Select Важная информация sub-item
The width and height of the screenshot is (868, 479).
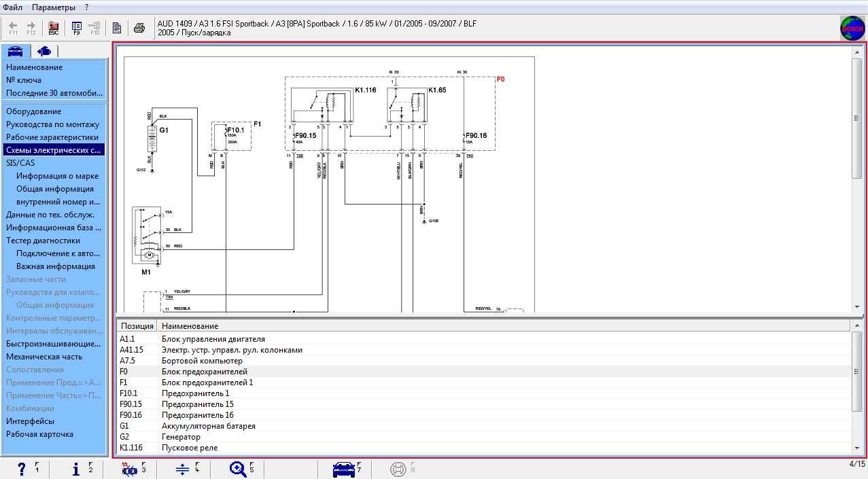click(x=56, y=266)
